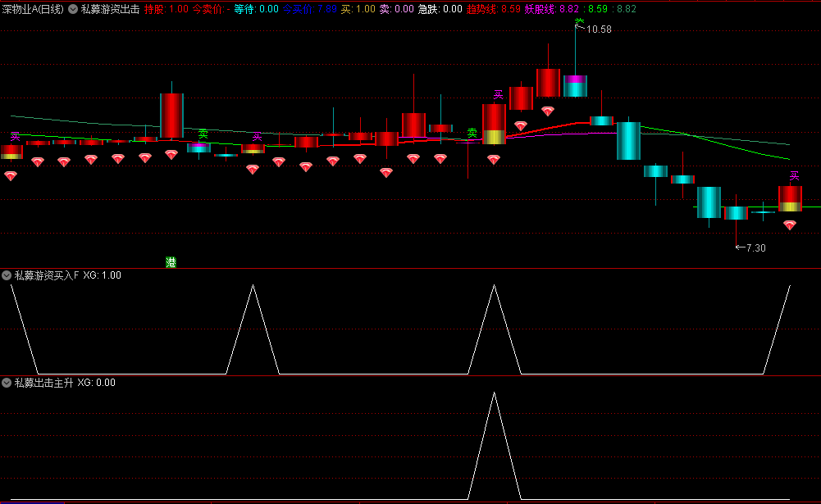Click the 妖股线: 8.82 value
The width and height of the screenshot is (821, 504).
[x=552, y=9]
